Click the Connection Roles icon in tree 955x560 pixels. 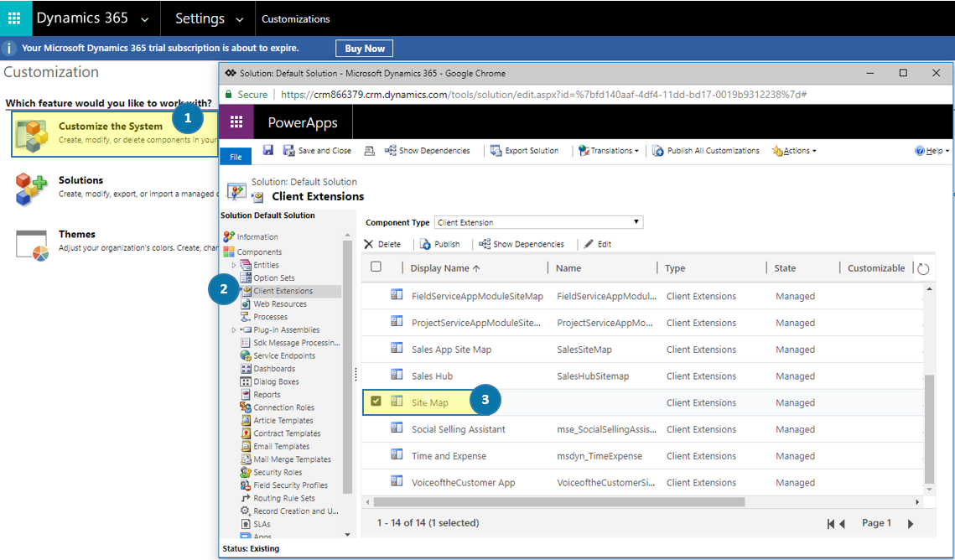coord(246,407)
